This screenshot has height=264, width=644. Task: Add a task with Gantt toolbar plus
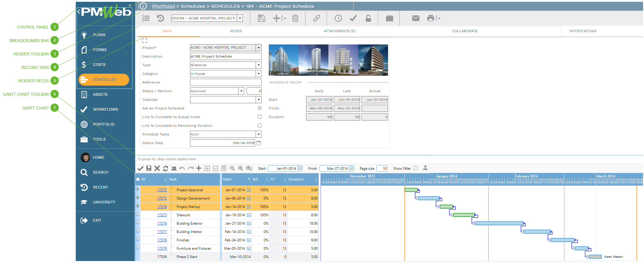199,168
